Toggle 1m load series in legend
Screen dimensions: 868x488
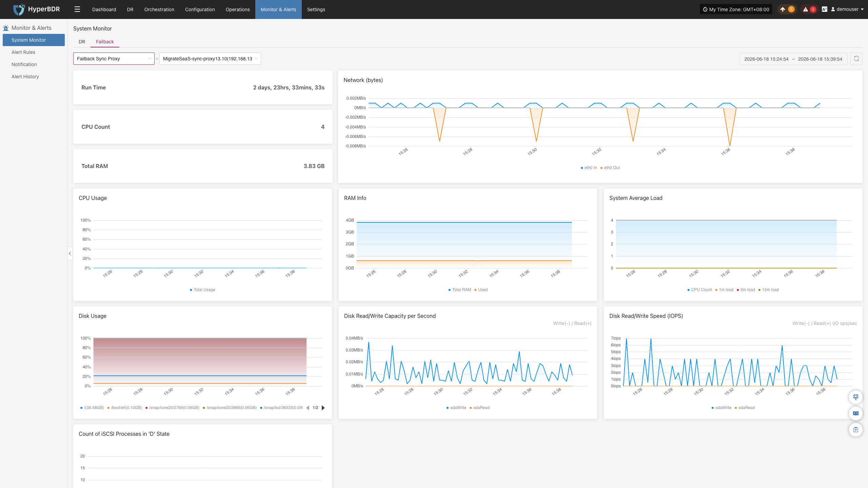click(724, 290)
